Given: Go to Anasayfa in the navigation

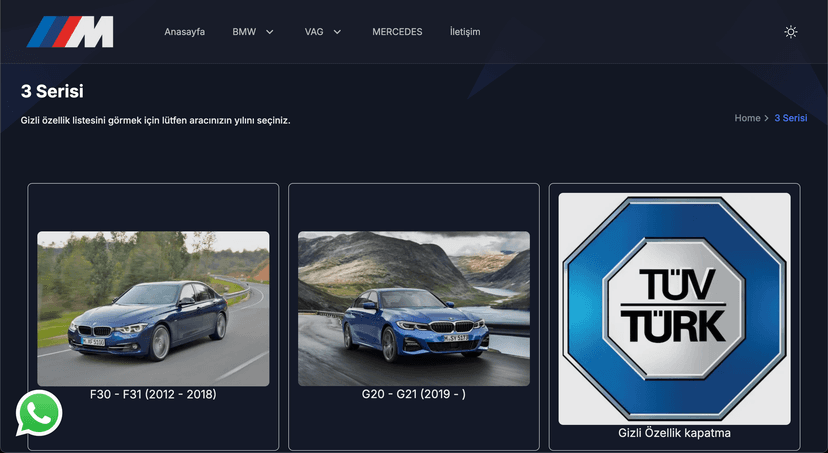Looking at the screenshot, I should (x=184, y=32).
